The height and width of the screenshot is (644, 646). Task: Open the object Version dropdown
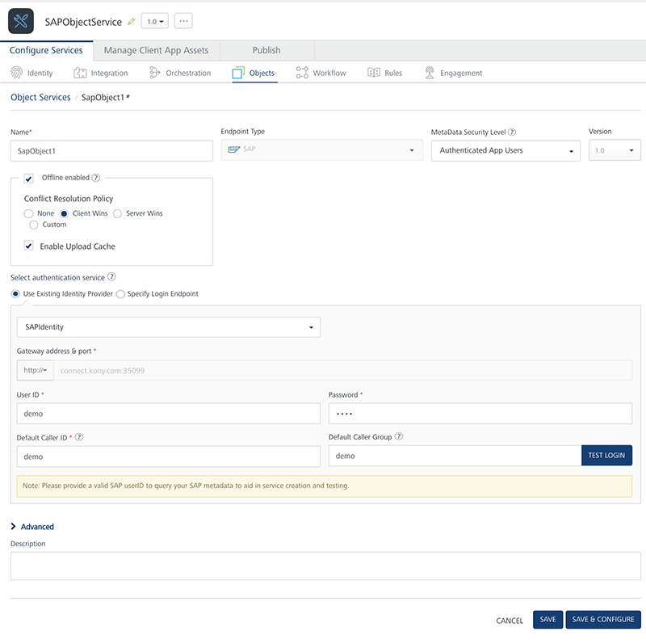[x=615, y=150]
